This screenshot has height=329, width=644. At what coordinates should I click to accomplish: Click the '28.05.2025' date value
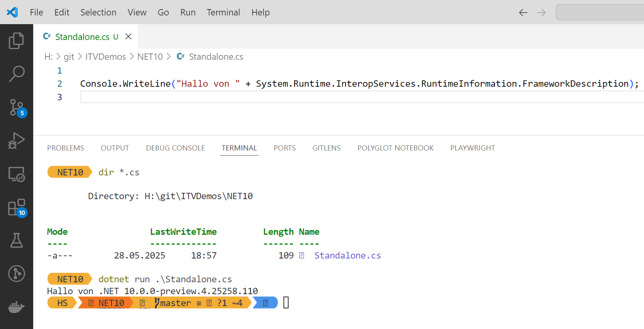point(140,255)
